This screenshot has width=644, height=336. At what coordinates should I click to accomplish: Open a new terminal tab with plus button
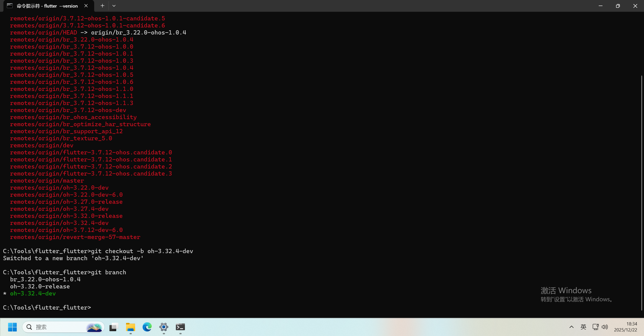[102, 6]
